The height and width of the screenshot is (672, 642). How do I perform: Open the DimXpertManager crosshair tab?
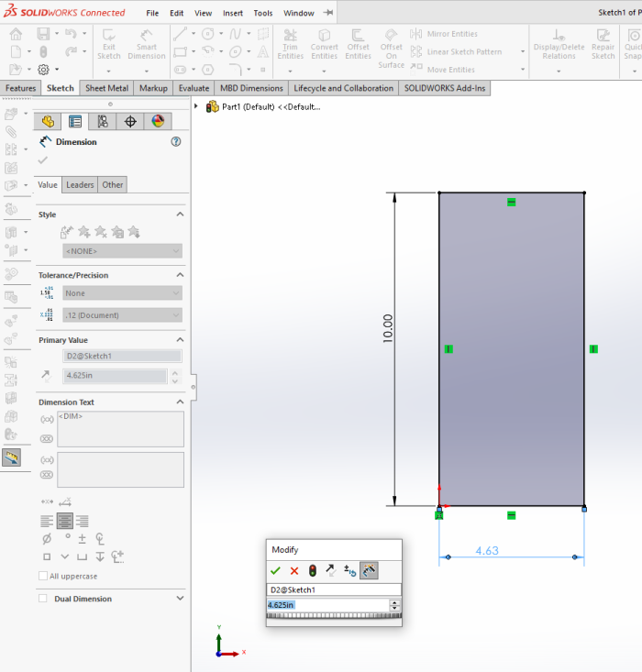[130, 121]
